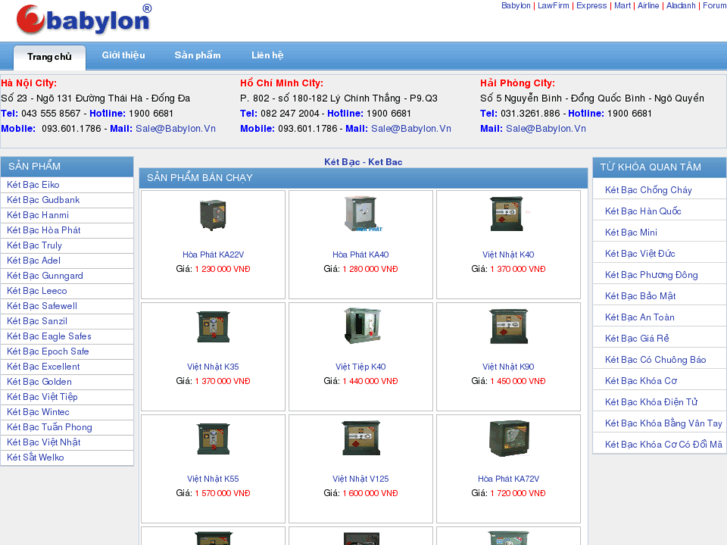Open Két Bạc Việt Nhật category

coord(44,442)
